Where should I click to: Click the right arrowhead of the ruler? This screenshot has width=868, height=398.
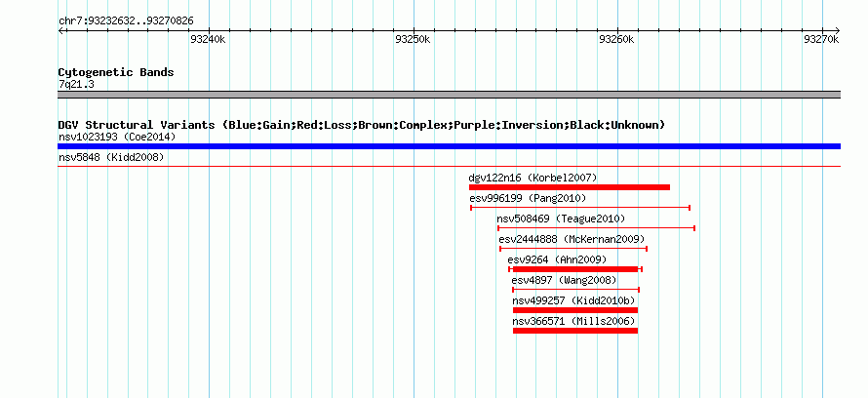tap(838, 30)
